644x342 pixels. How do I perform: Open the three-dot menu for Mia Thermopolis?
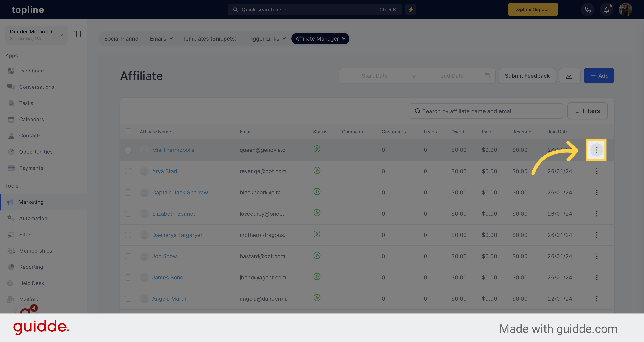click(x=597, y=150)
